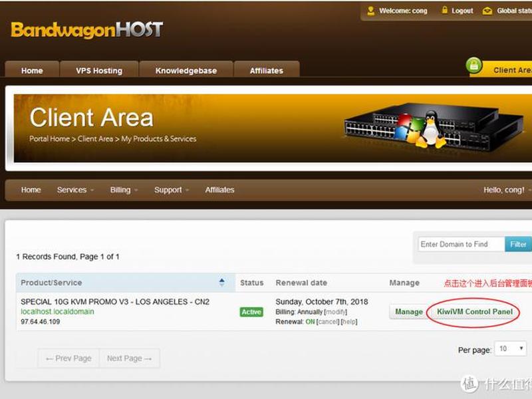
Task: Click the Next Page button
Action: point(129,358)
